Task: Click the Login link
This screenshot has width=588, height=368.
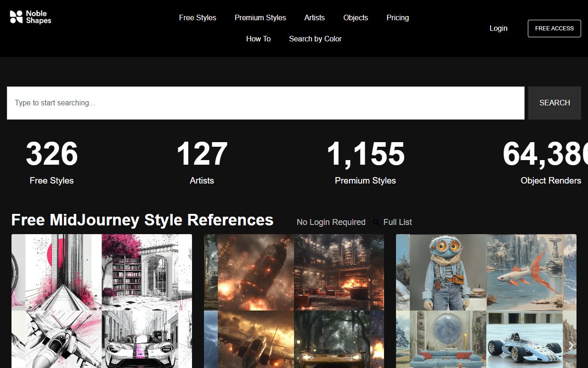Action: click(x=498, y=28)
